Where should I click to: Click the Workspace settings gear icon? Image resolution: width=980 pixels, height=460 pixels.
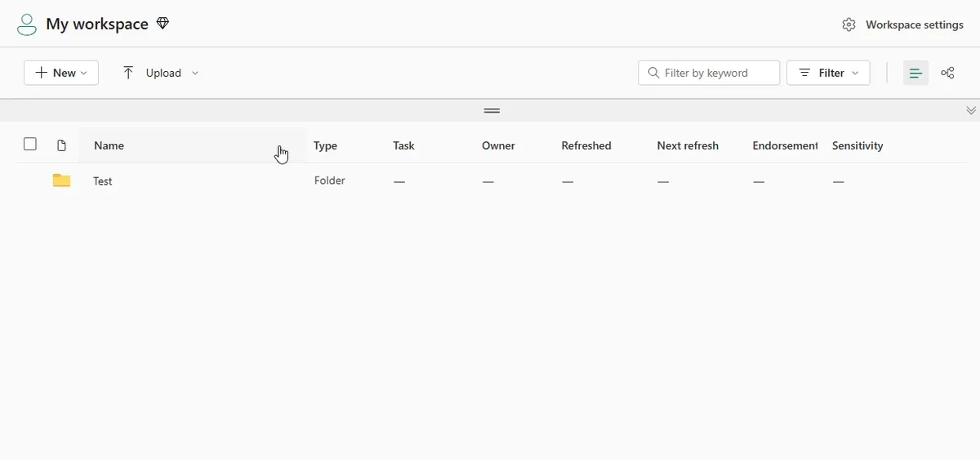[x=849, y=25]
